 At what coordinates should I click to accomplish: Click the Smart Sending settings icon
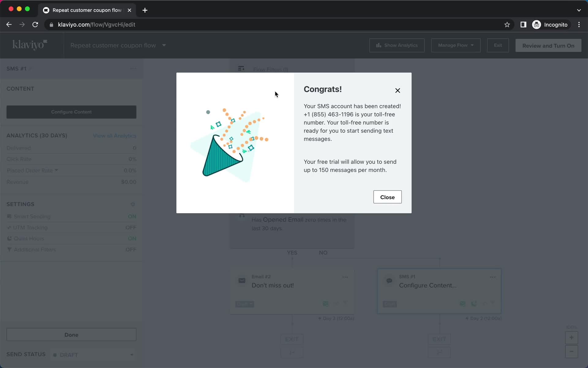[9, 216]
